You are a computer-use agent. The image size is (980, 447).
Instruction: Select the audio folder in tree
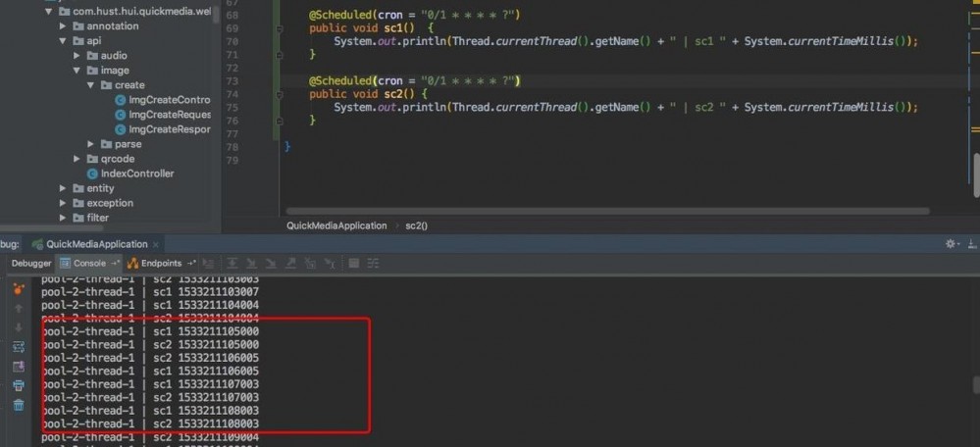tap(107, 56)
